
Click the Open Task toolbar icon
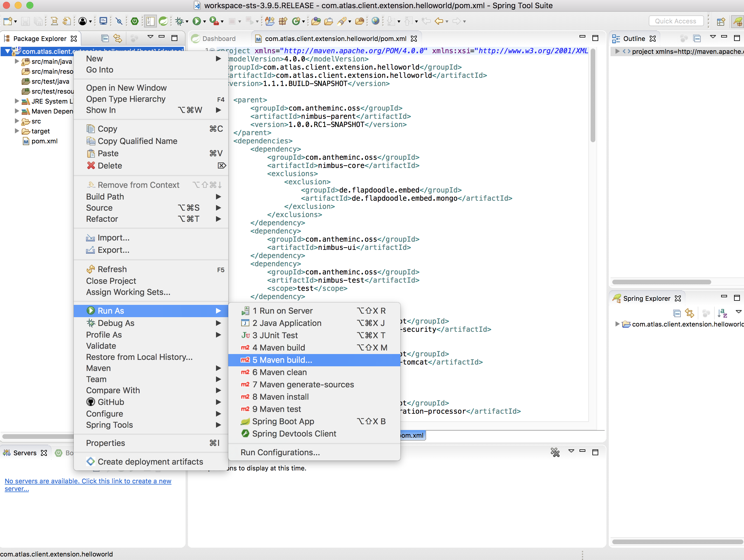click(328, 21)
